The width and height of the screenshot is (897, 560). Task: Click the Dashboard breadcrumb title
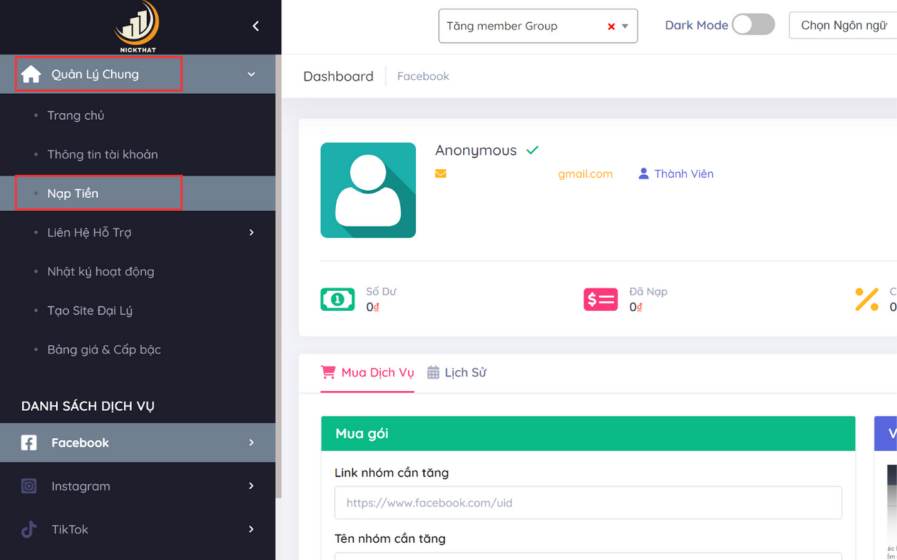[x=338, y=76]
